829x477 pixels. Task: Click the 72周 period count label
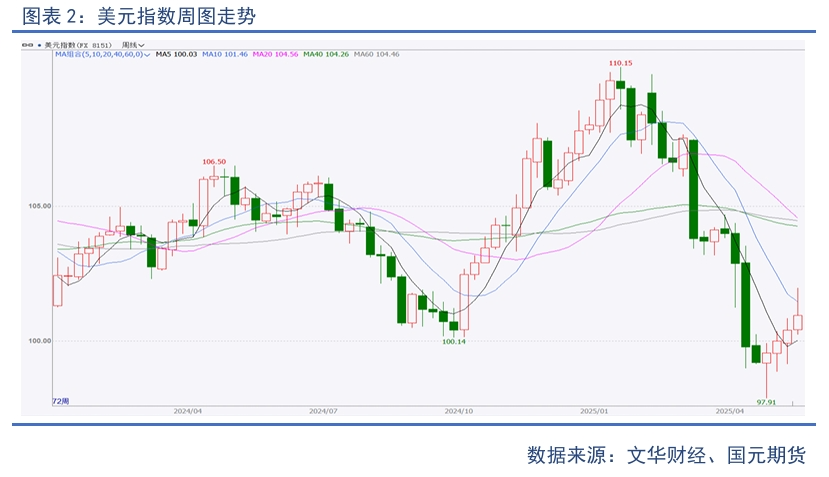pos(62,400)
